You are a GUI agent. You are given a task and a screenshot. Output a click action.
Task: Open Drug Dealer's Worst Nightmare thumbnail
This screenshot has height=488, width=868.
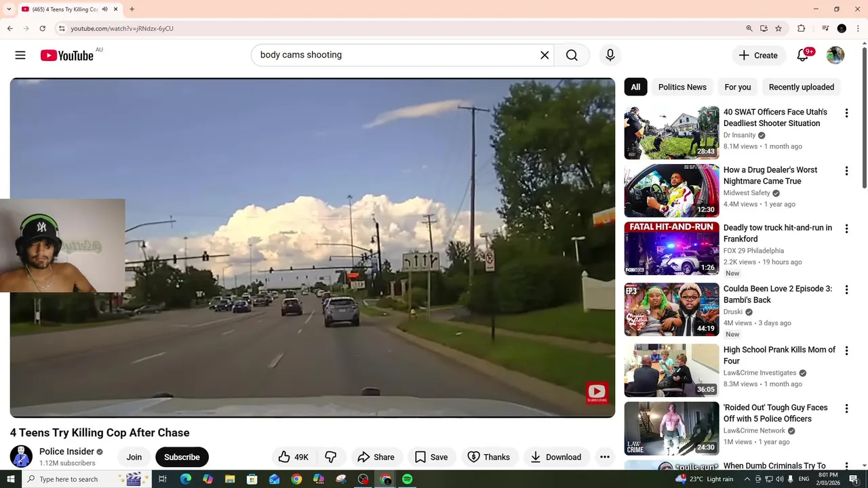click(x=671, y=190)
